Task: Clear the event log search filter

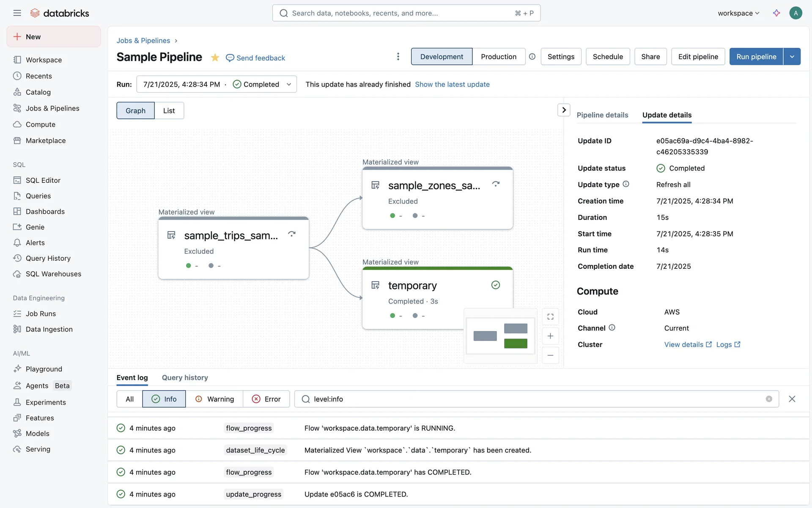Action: click(x=769, y=399)
